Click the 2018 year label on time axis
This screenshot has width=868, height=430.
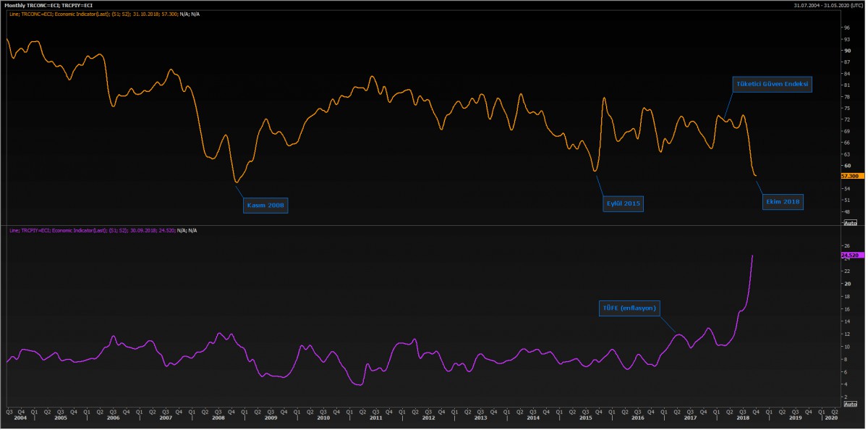point(742,418)
